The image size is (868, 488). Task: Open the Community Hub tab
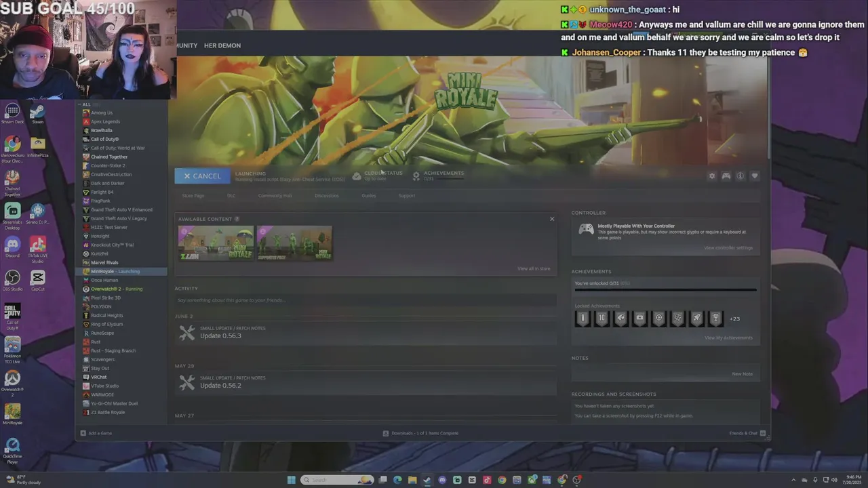click(275, 196)
